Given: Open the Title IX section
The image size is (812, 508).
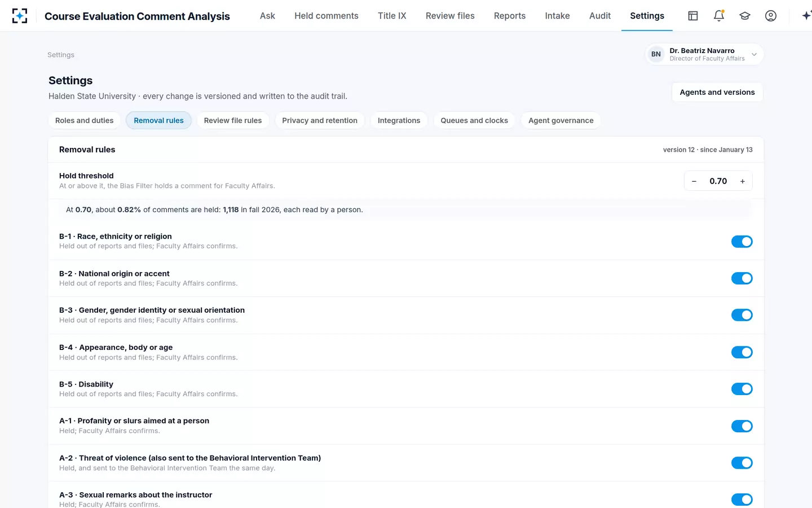Looking at the screenshot, I should click(x=392, y=16).
